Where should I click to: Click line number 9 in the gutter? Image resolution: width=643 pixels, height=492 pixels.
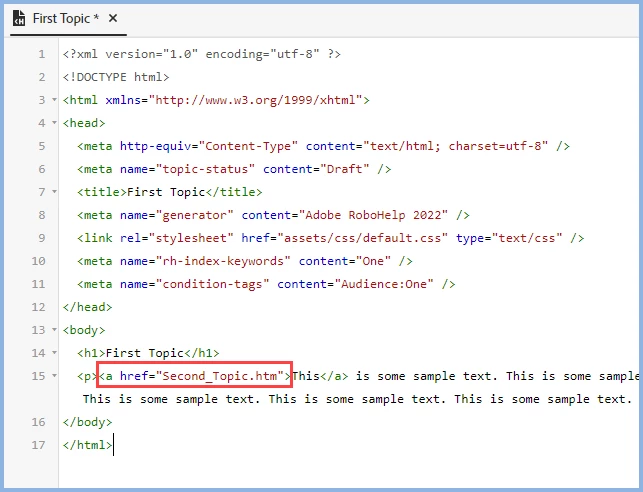(x=41, y=238)
